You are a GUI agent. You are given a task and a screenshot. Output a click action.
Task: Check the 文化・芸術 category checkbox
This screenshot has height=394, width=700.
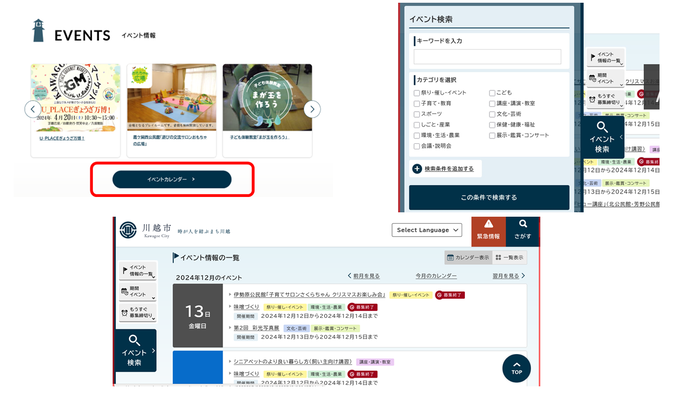click(x=492, y=114)
